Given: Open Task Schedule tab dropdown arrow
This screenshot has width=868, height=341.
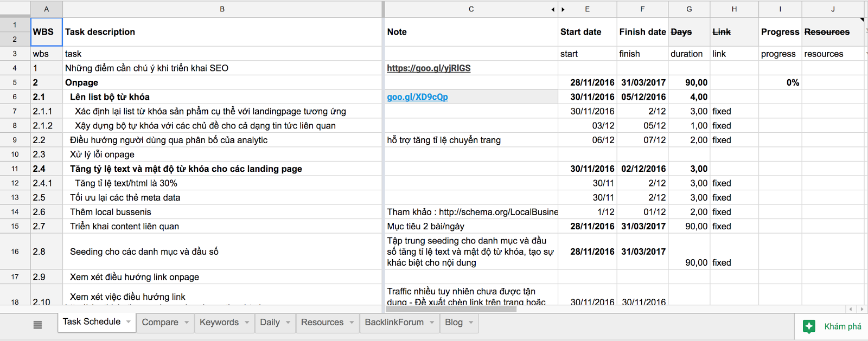Looking at the screenshot, I should tap(129, 321).
